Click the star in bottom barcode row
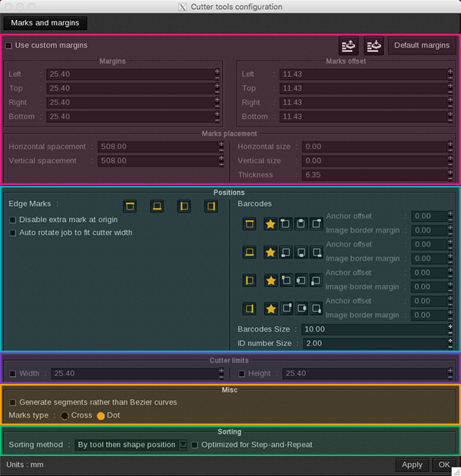Image resolution: width=461 pixels, height=476 pixels. tap(270, 253)
